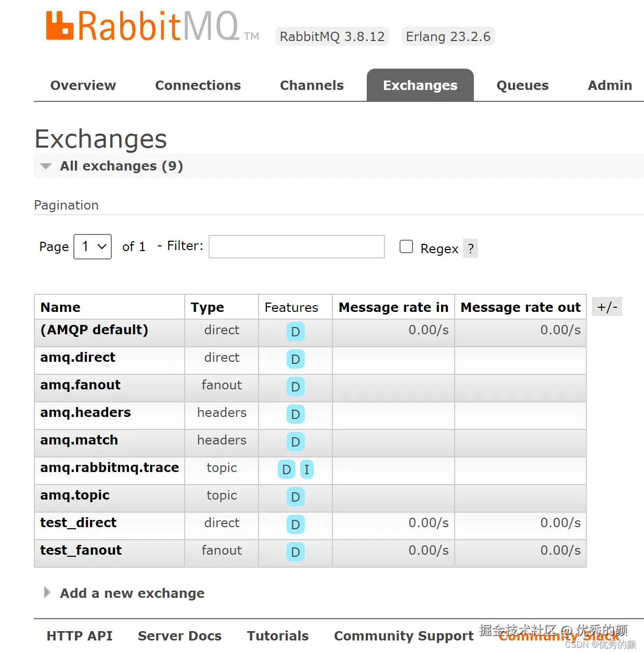Sort by Message rate in header
The width and height of the screenshot is (644, 654).
click(393, 307)
